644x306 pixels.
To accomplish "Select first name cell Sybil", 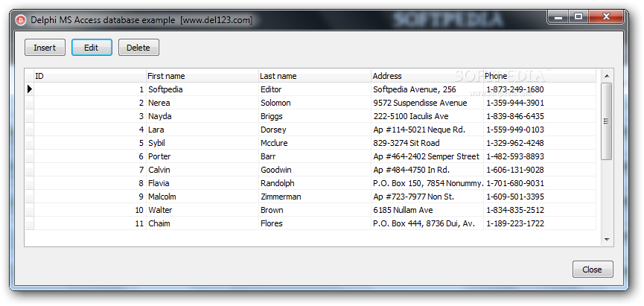I will [203, 143].
